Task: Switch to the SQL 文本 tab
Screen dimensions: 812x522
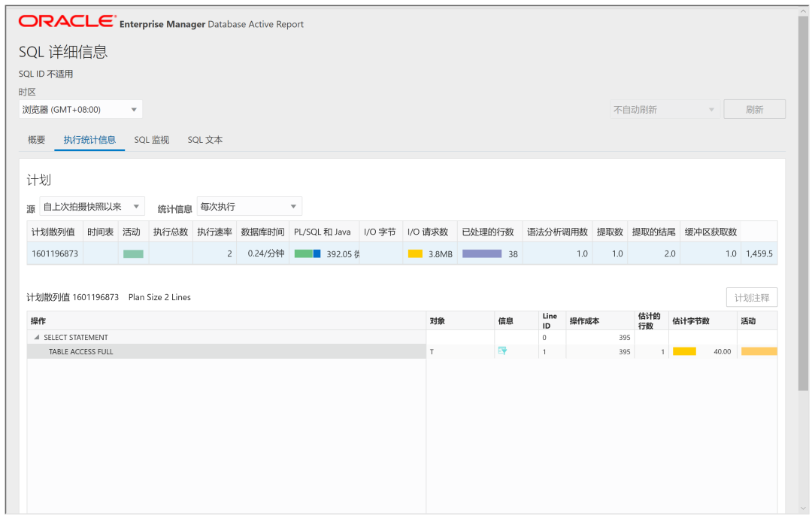Action: [205, 140]
